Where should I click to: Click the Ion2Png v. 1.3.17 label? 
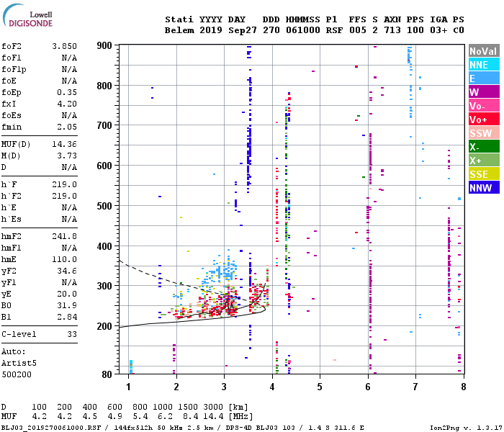(466, 428)
